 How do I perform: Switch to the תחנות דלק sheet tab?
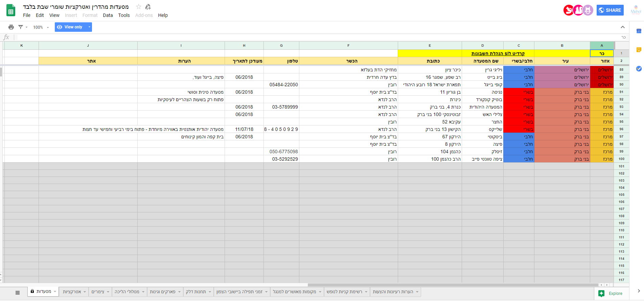(x=195, y=292)
